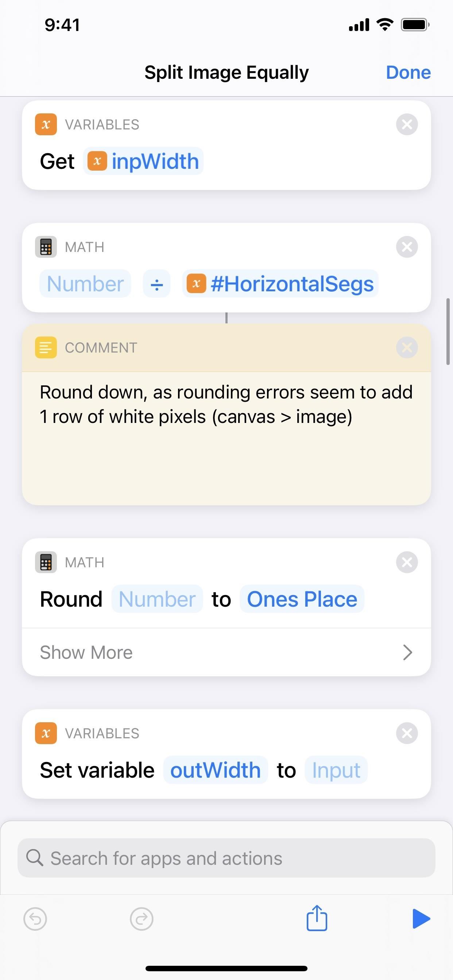Image resolution: width=453 pixels, height=980 pixels.
Task: Delete the Round Number Math action
Action: point(407,562)
